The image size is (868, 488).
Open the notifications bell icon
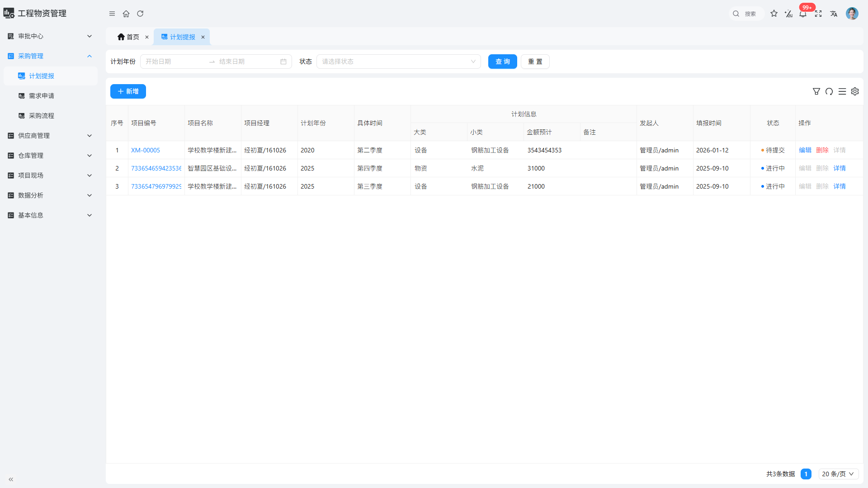pos(803,14)
